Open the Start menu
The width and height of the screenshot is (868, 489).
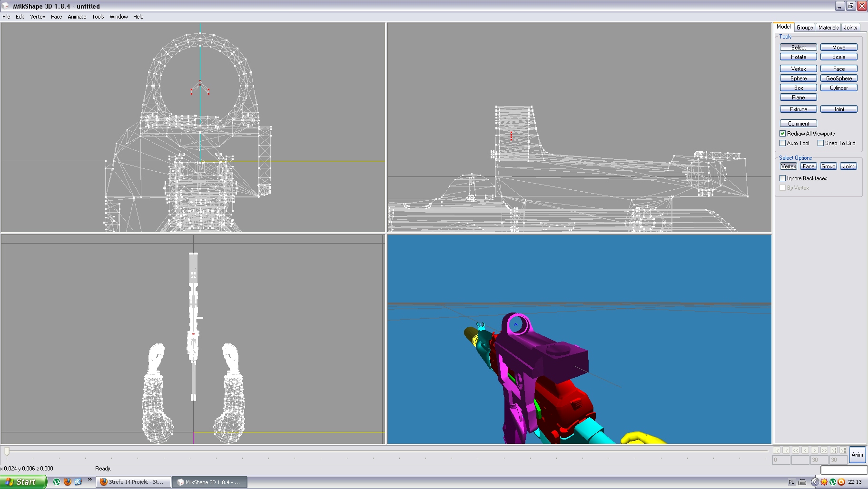pos(23,482)
